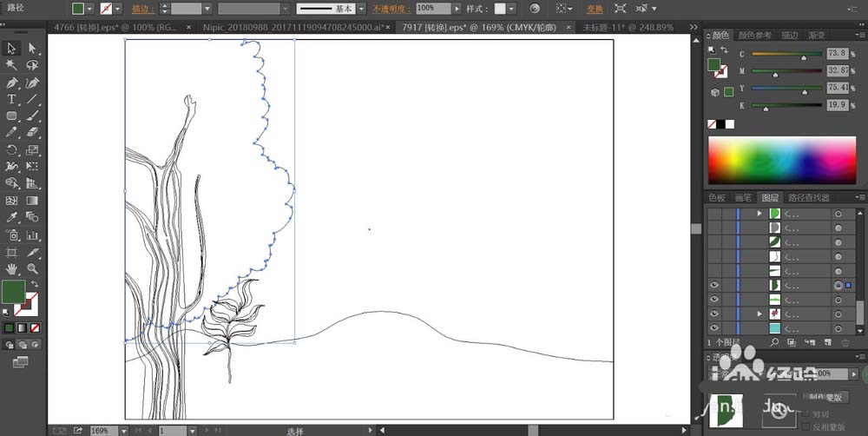Select the Paintbrush tool
868x436 pixels.
coord(32,116)
